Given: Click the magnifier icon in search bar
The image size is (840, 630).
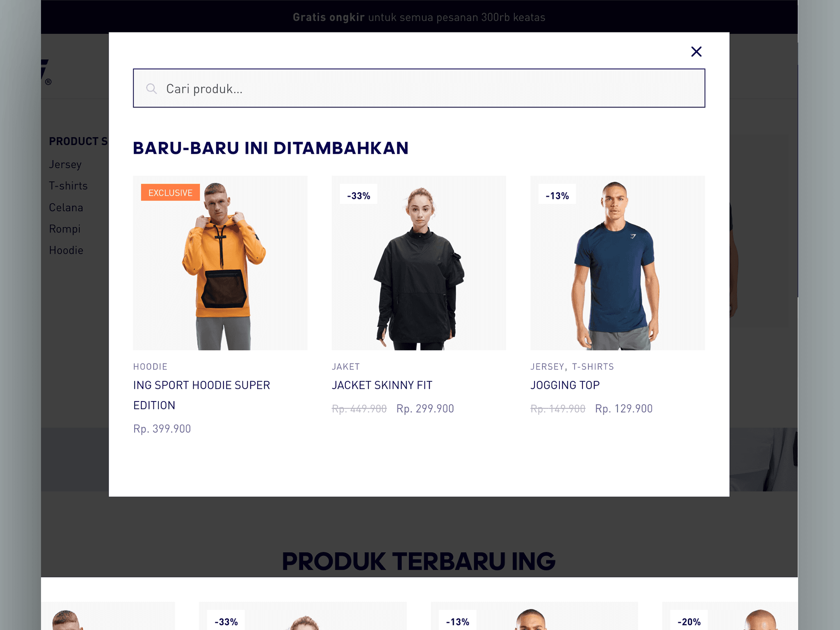Looking at the screenshot, I should coord(151,89).
